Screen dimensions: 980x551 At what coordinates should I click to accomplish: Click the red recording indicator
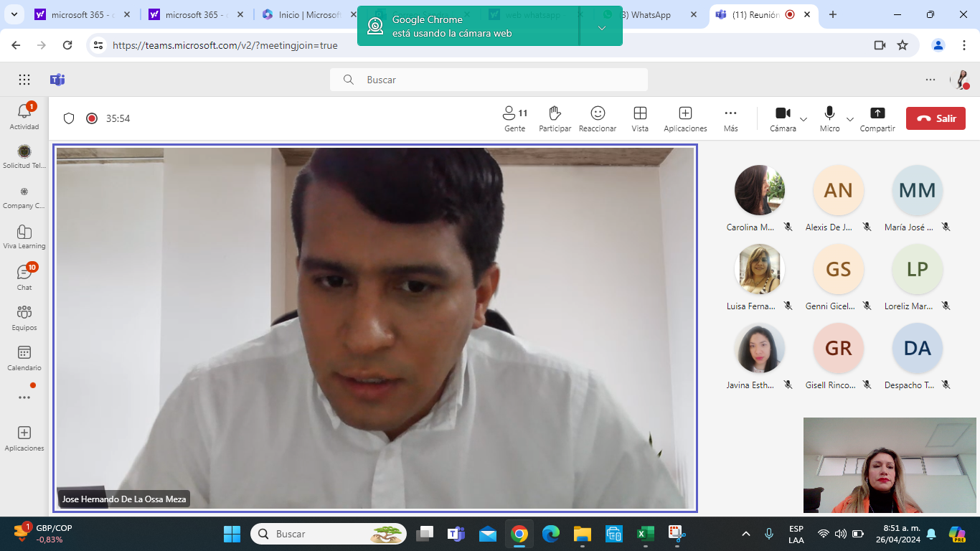(x=92, y=118)
